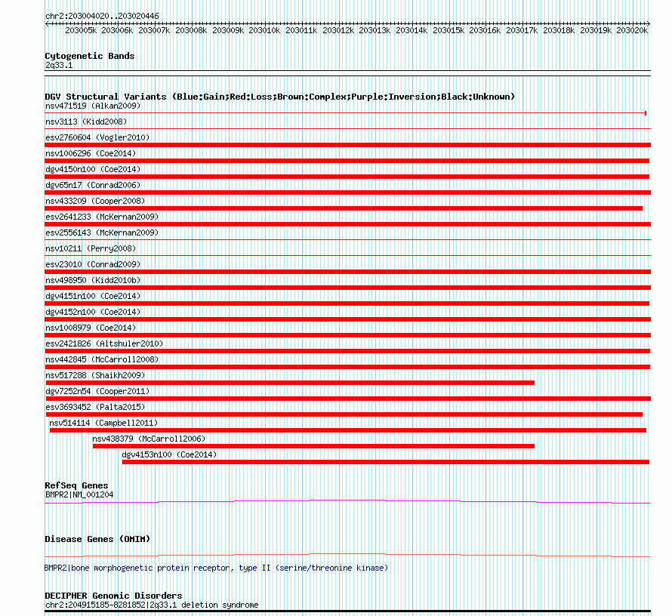672x616 pixels.
Task: Select the nsv3113 (Kidd2008) variant label
Action: [x=86, y=122]
